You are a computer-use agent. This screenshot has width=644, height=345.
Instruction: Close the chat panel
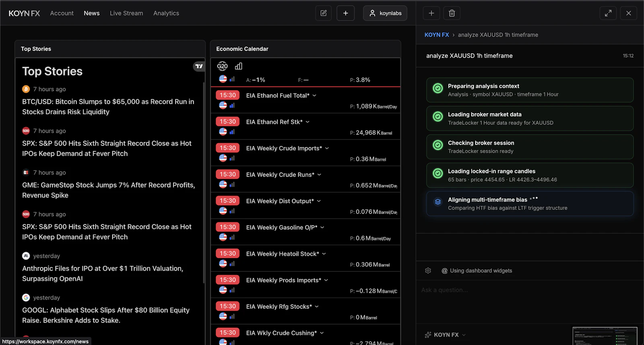coord(629,13)
